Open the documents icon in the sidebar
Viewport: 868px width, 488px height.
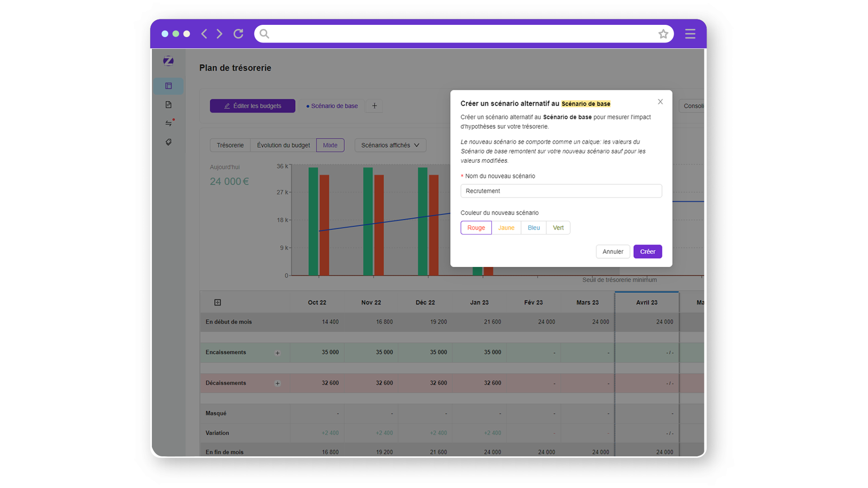(x=168, y=105)
